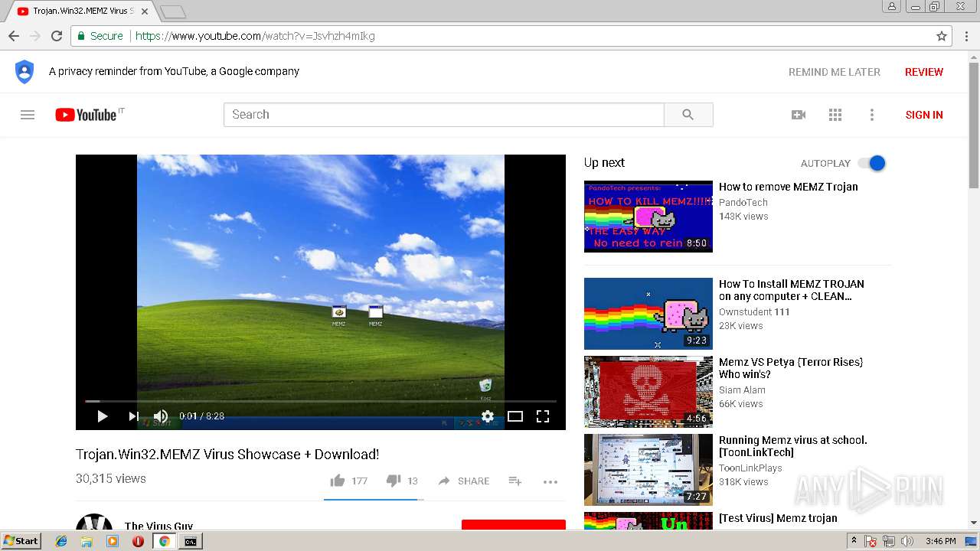
Task: Reload the page
Action: tap(57, 36)
